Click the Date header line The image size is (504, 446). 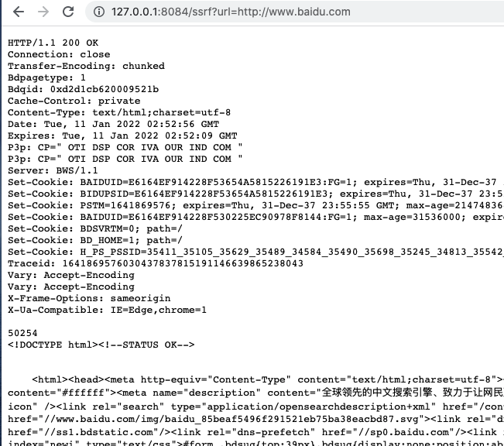click(x=114, y=124)
